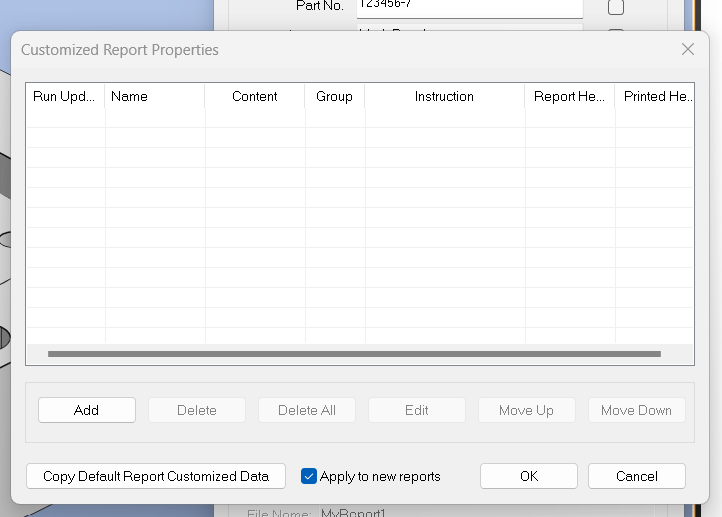Select the Instruction column header
The image size is (722, 517).
tap(445, 96)
